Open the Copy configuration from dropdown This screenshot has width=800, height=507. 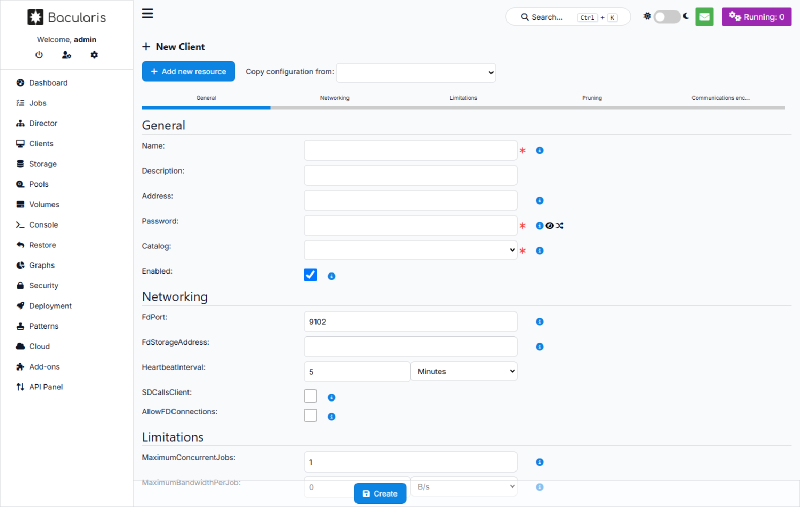tap(416, 72)
